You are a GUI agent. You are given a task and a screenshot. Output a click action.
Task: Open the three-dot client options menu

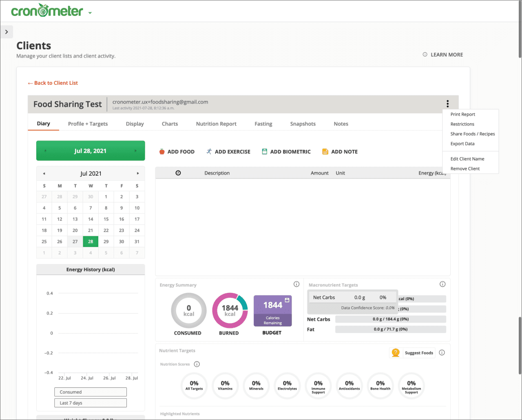coord(447,103)
